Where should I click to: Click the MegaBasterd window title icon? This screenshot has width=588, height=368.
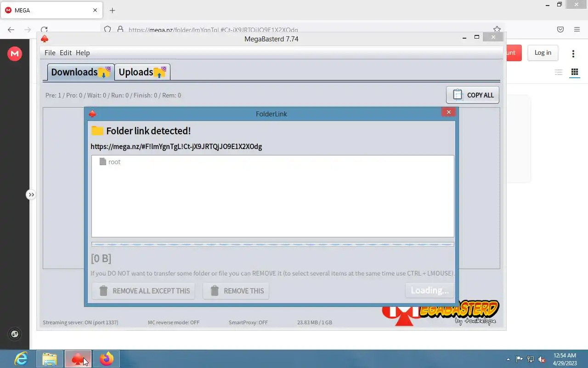click(x=45, y=39)
